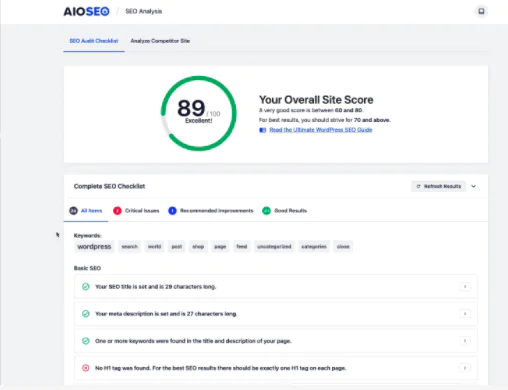Click the book icon beside SEO Guide link

(x=263, y=130)
